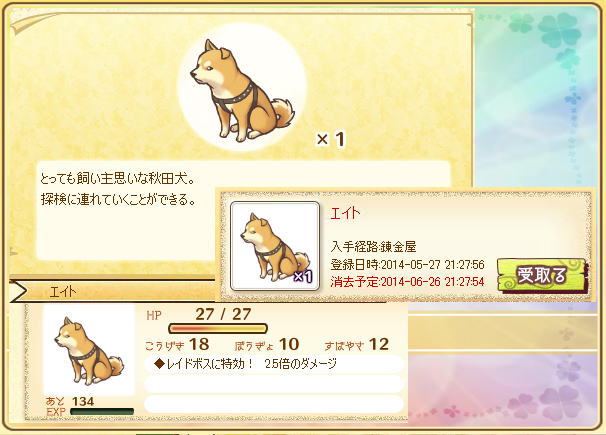Select the レイドボスに特効 skill row
Screen dimensions: 606x435
(274, 364)
